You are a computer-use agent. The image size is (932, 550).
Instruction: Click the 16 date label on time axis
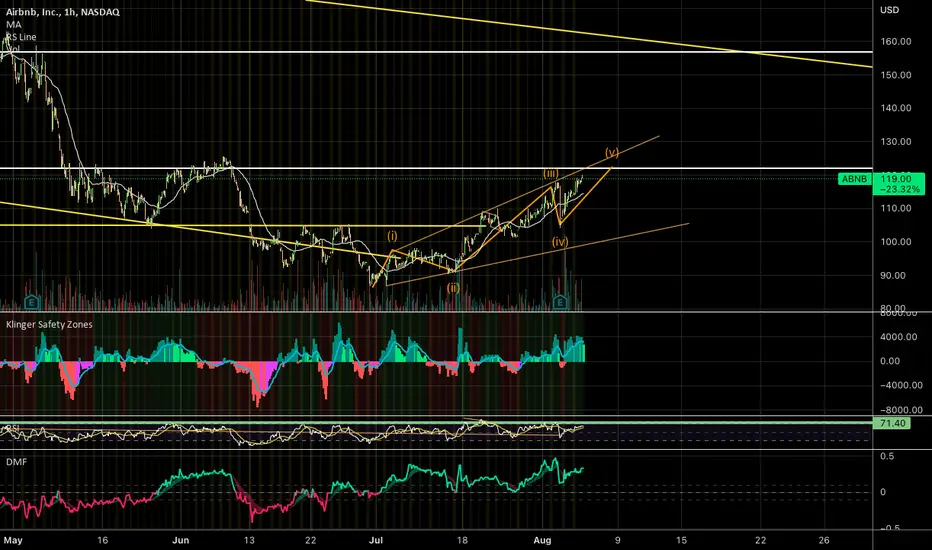(x=102, y=540)
